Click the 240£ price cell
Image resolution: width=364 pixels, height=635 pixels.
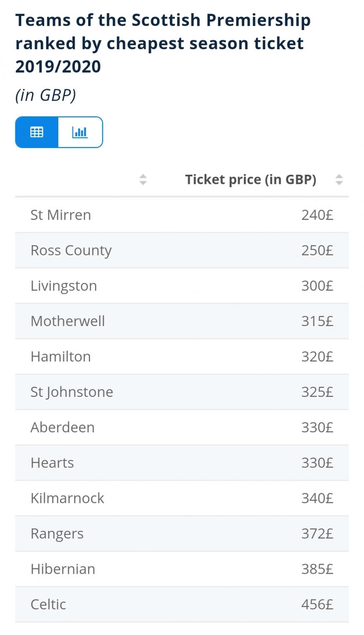point(317,215)
